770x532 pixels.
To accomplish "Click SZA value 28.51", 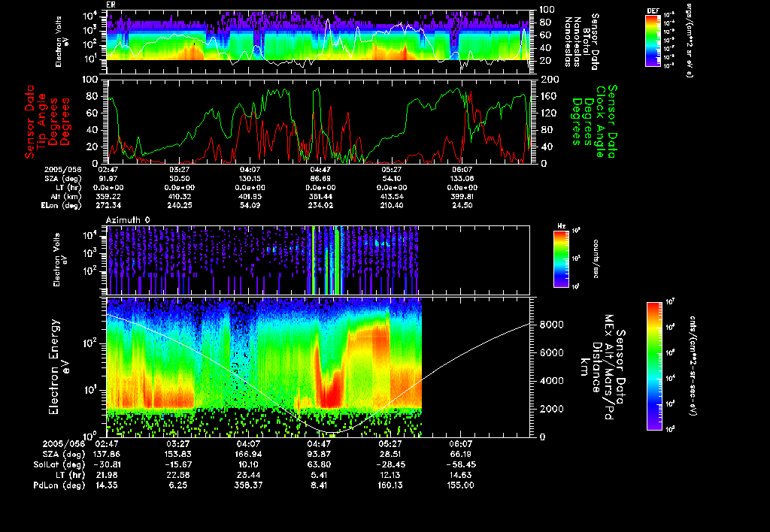I will [390, 454].
